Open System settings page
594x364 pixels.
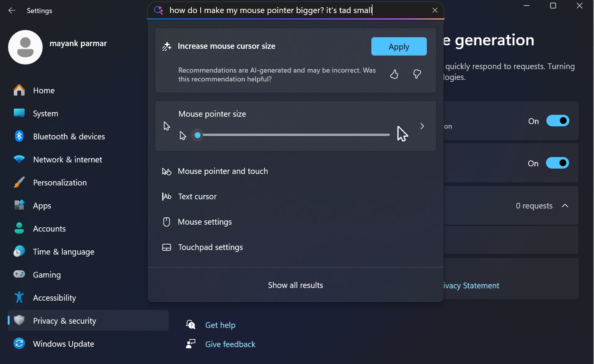pyautogui.click(x=88, y=113)
